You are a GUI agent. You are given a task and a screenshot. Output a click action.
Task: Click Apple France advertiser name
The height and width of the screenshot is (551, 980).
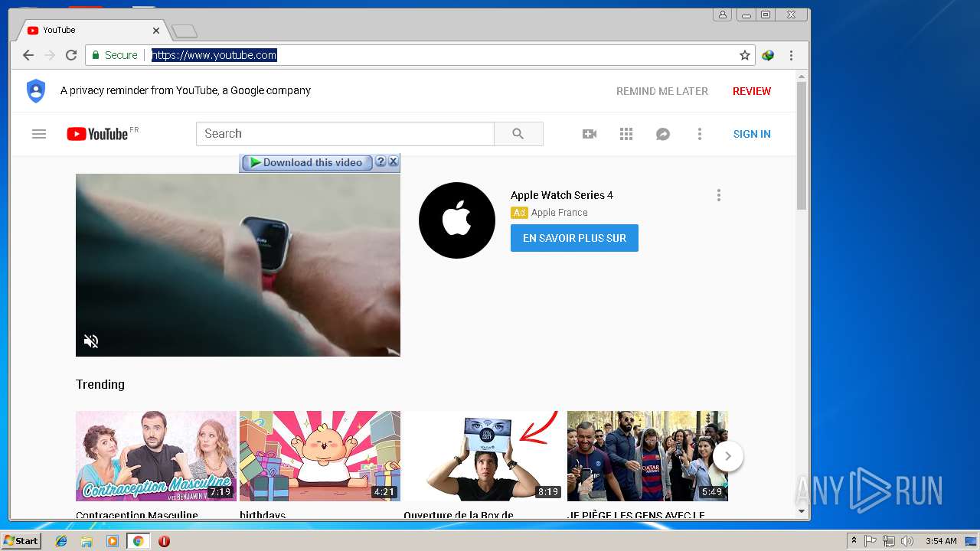[x=560, y=213]
